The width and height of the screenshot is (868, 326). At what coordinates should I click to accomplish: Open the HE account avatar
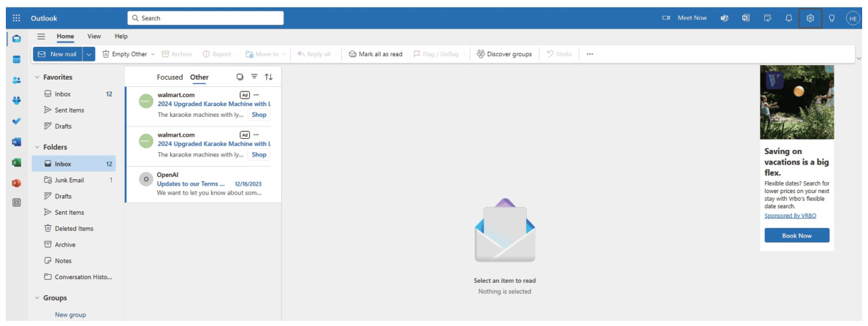853,18
